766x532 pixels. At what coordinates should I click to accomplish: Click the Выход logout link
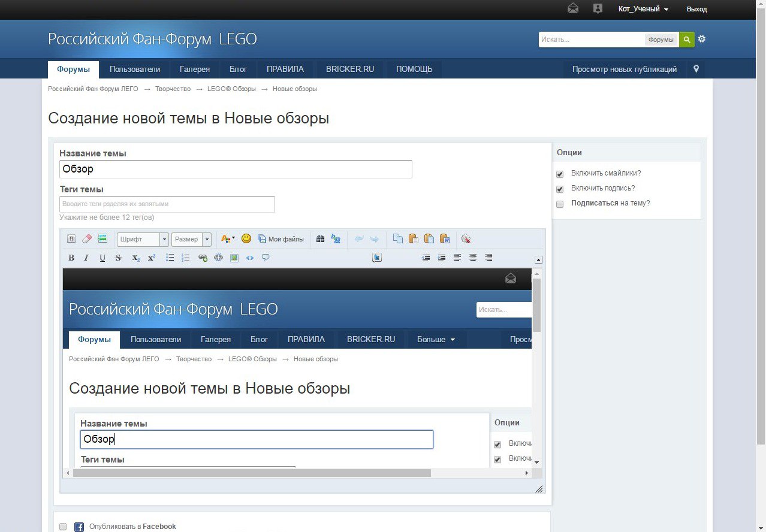(696, 9)
